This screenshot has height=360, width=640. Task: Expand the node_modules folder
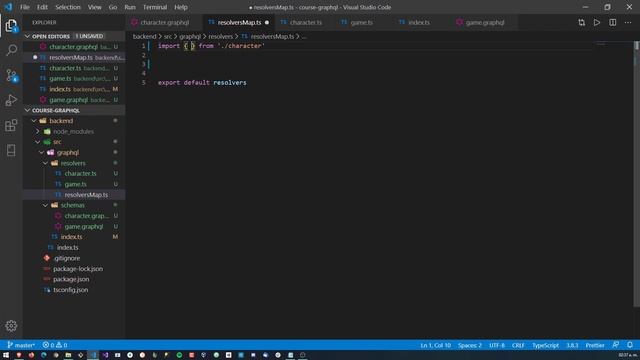tap(38, 131)
